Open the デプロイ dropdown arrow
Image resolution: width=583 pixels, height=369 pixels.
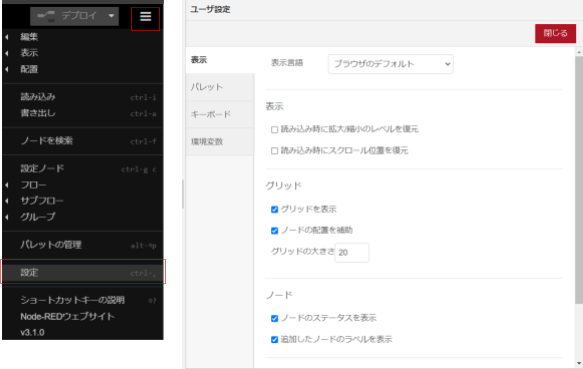[x=112, y=16]
